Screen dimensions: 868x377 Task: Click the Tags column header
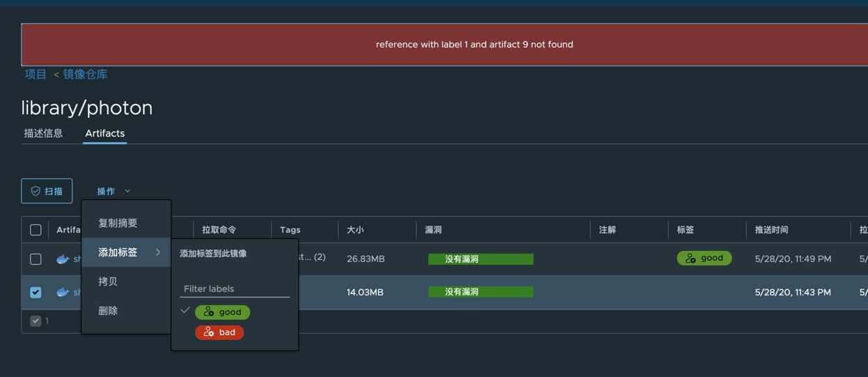pyautogui.click(x=290, y=229)
